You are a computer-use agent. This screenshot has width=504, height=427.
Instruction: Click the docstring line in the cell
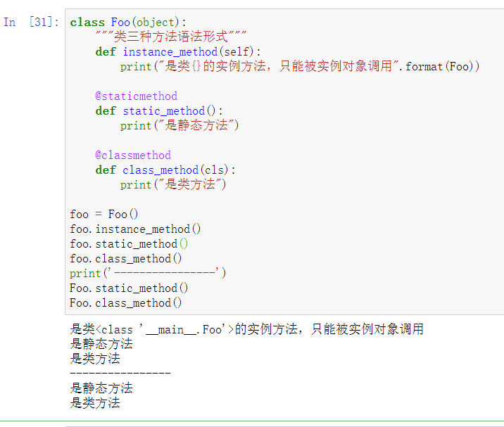(x=170, y=37)
